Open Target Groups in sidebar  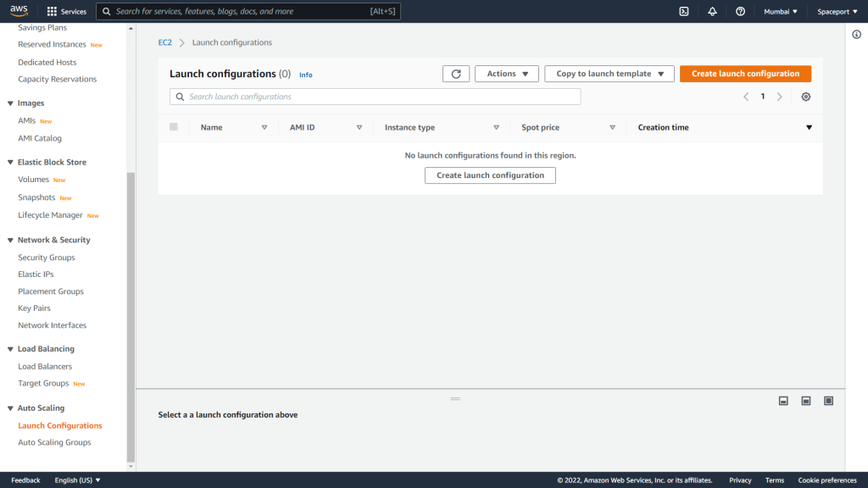43,383
